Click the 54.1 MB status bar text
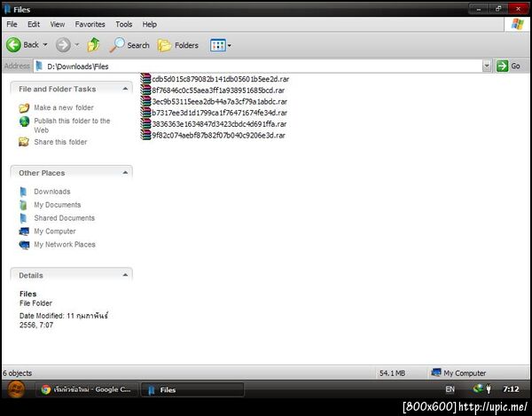Image resolution: width=532 pixels, height=416 pixels. click(392, 373)
